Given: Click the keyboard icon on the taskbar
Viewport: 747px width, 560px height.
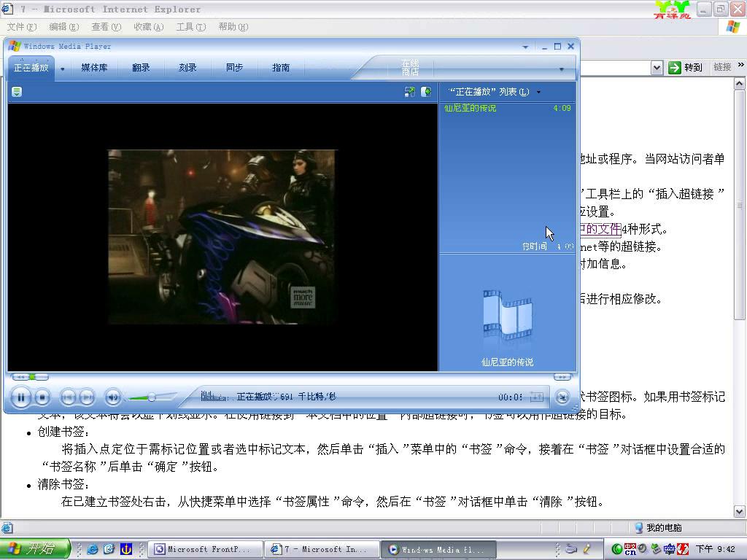Looking at the screenshot, I should tap(570, 549).
